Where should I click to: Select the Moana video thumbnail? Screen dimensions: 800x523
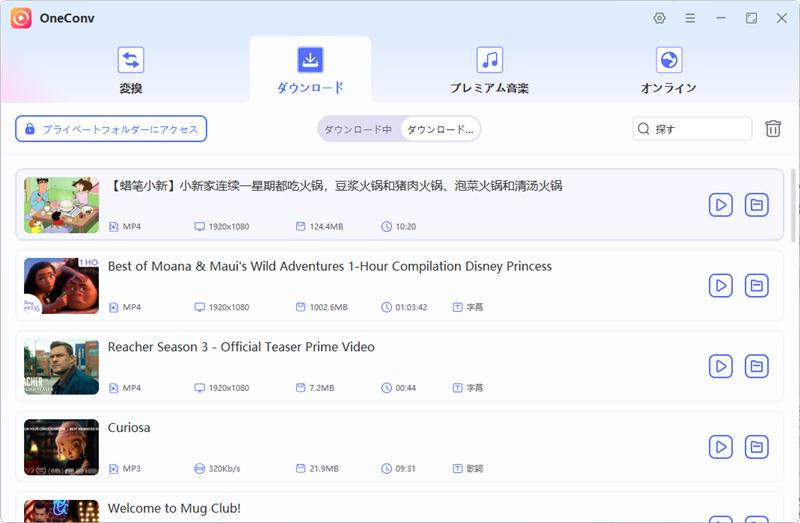pyautogui.click(x=61, y=286)
